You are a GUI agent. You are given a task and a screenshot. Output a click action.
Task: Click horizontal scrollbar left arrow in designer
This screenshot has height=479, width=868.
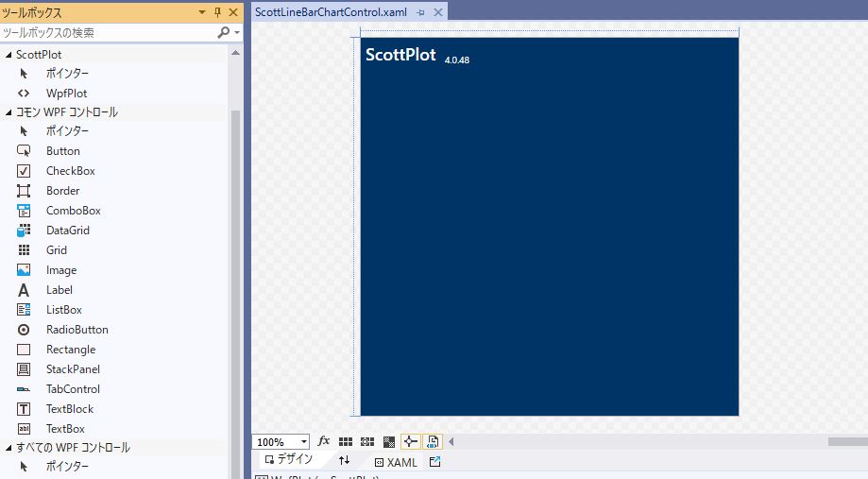pos(451,441)
